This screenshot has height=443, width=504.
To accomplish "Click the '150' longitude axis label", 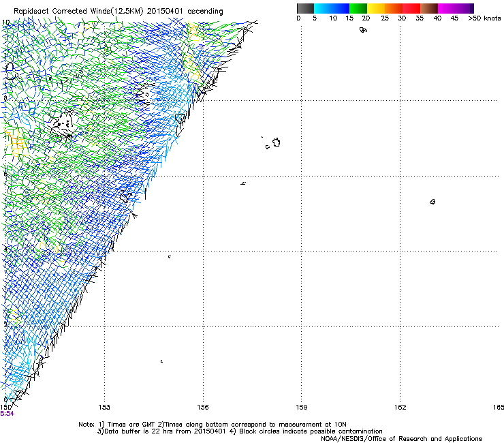I will (5, 408).
